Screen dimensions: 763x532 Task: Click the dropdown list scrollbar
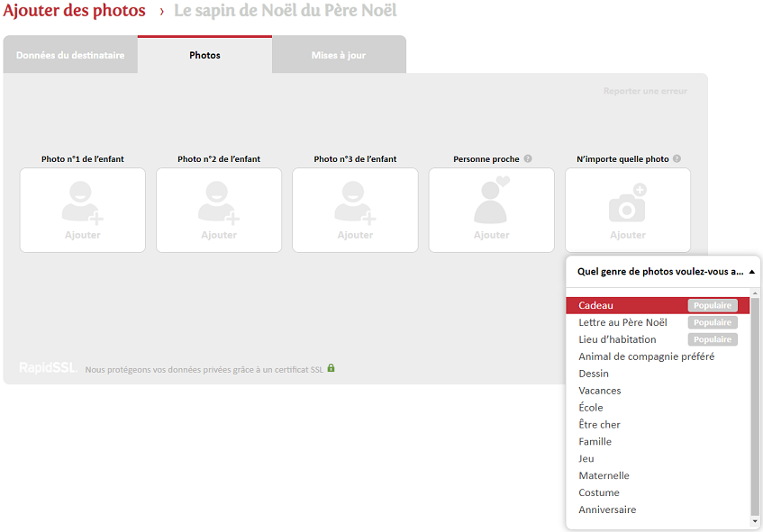coord(755,406)
